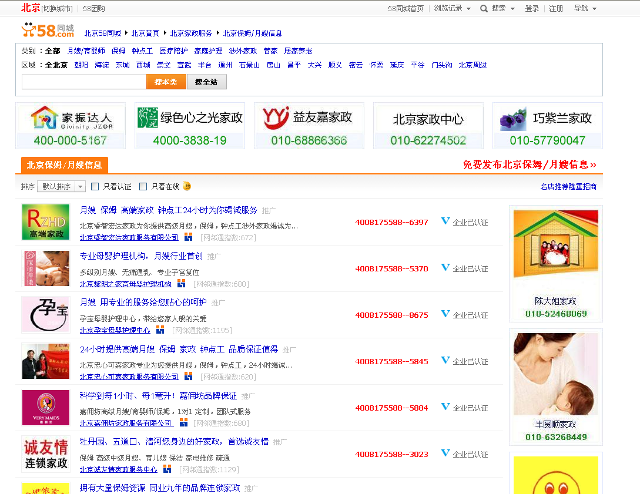The width and height of the screenshot is (640, 494).
Task: Open the mother-and-baby thumbnail of second listing
Action: coord(45,268)
